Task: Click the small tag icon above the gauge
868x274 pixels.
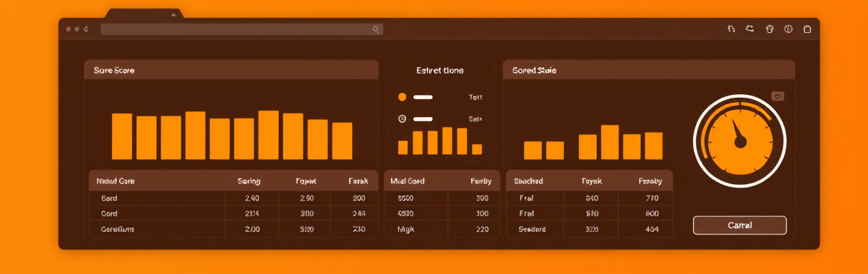Action: (778, 96)
